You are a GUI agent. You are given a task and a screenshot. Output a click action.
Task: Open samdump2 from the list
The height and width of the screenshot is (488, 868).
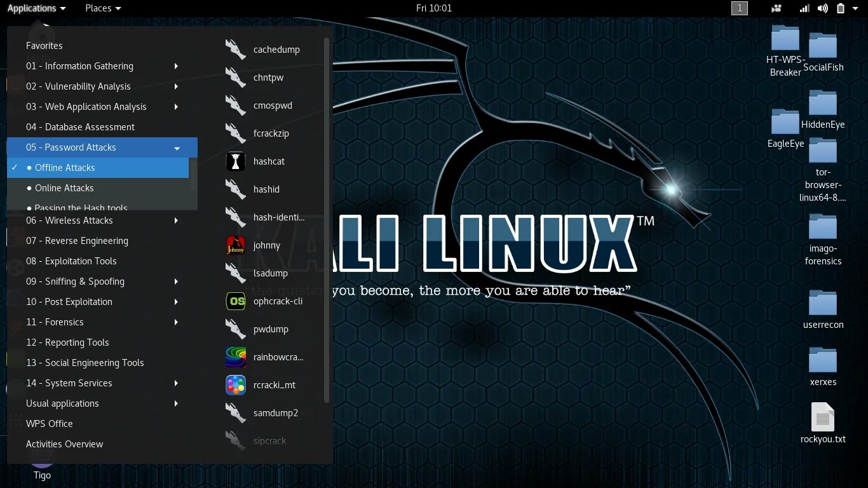(263, 413)
